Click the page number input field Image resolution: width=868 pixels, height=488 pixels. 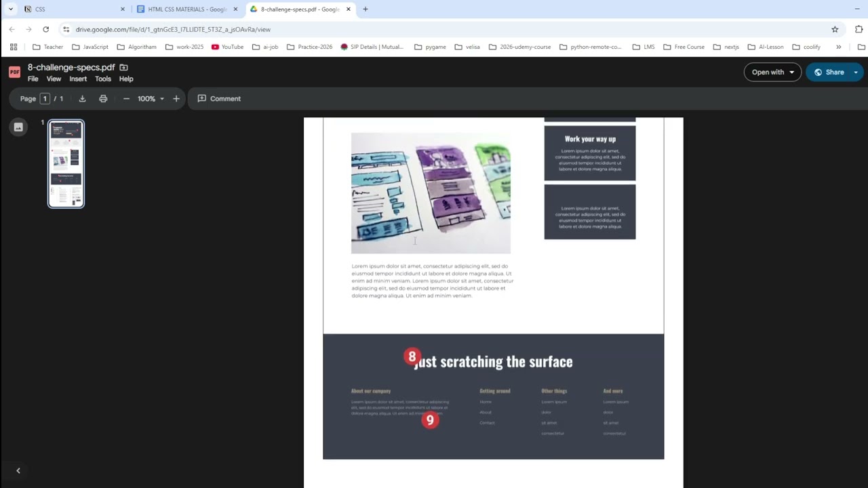click(x=45, y=99)
